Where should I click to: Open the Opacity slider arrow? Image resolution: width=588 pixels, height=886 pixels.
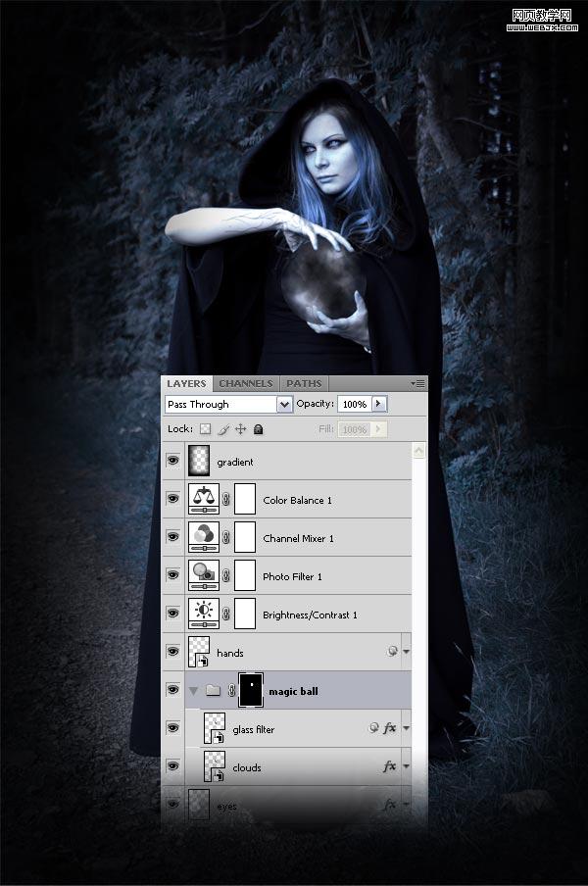[379, 404]
